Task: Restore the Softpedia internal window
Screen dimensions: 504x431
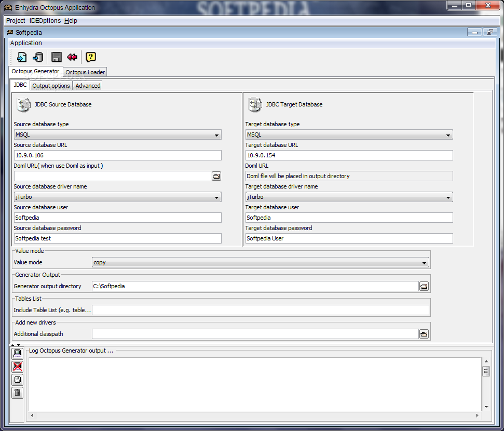Action: pos(489,33)
